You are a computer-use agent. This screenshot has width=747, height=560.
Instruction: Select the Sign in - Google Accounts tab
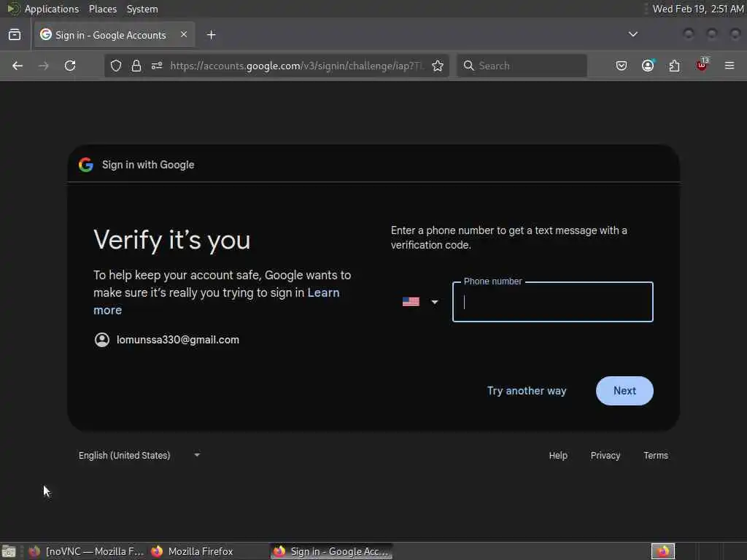pos(115,35)
